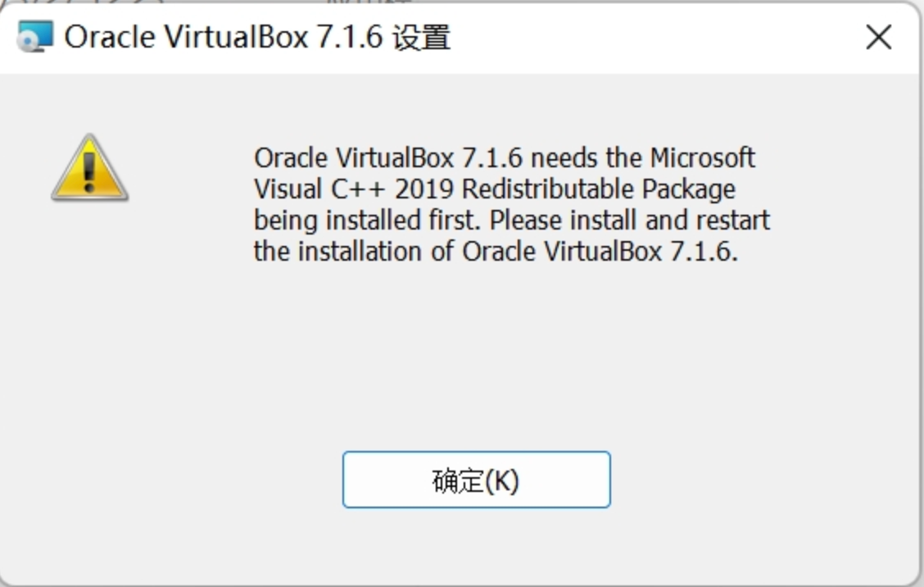924x587 pixels.
Task: Click the word "Package" in the warning text
Action: tap(688, 189)
